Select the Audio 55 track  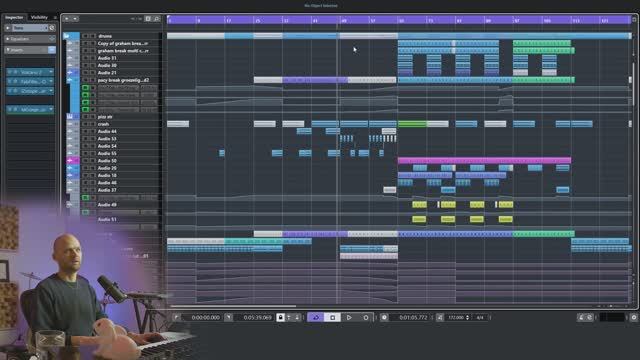pos(107,153)
